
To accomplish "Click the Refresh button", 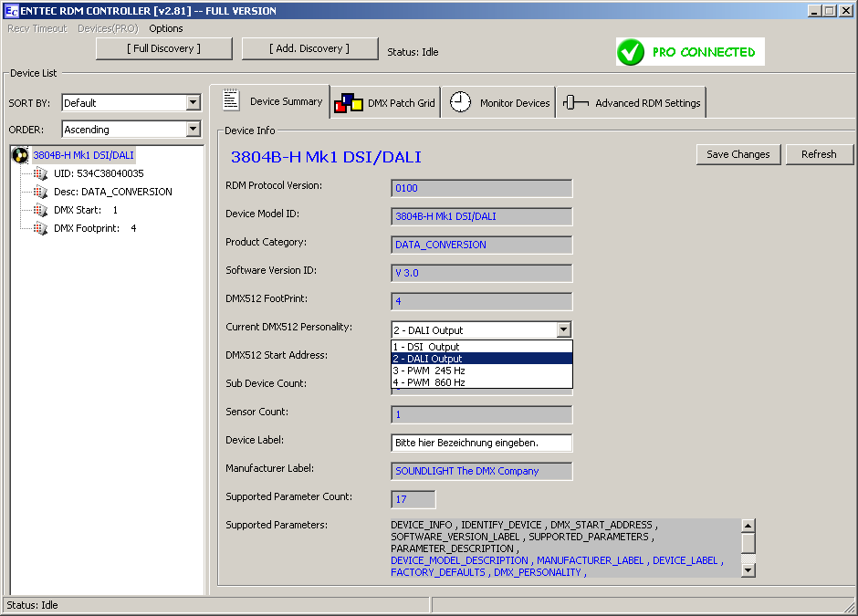I will pos(819,154).
